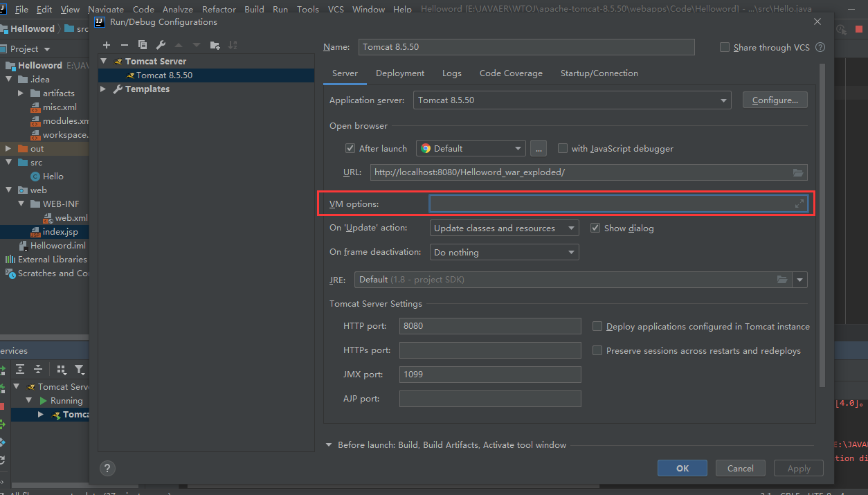Image resolution: width=868 pixels, height=495 pixels.
Task: Switch to the Code Coverage tab
Action: point(511,73)
